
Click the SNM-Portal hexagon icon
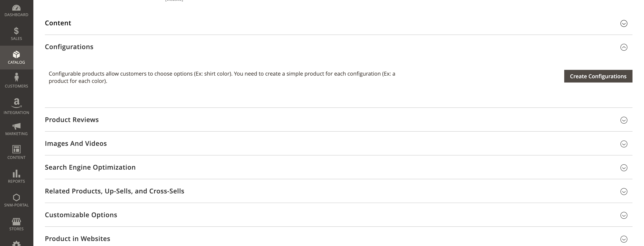(x=16, y=198)
